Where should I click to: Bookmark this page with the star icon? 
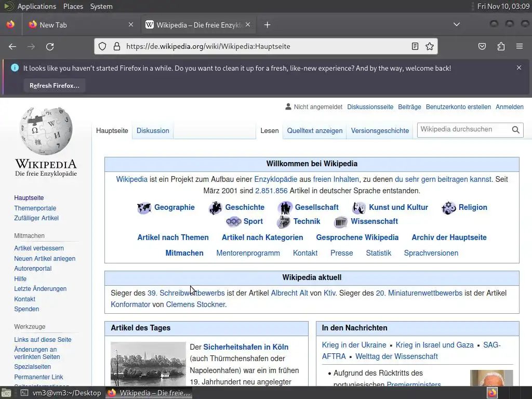tap(430, 46)
